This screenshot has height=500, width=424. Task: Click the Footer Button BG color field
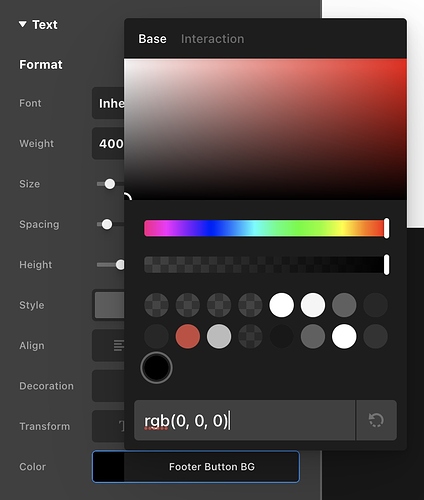coord(196,467)
